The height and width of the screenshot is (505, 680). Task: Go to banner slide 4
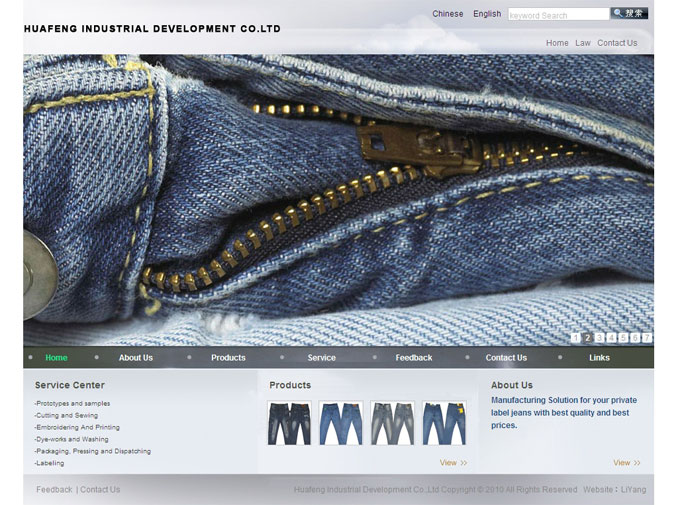click(x=611, y=338)
